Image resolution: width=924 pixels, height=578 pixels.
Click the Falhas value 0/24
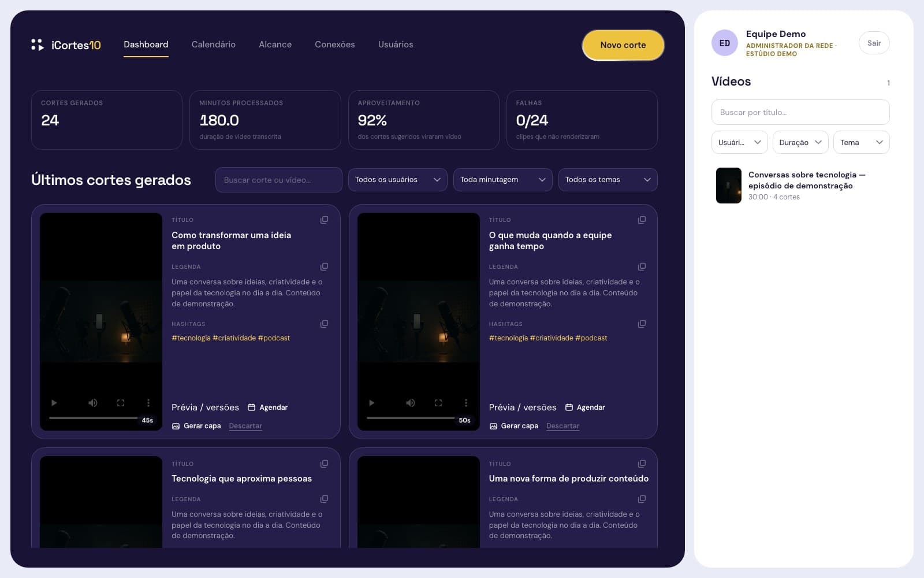532,120
